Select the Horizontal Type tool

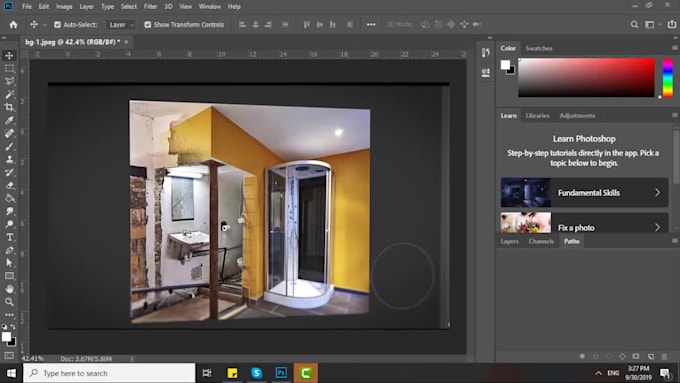9,237
